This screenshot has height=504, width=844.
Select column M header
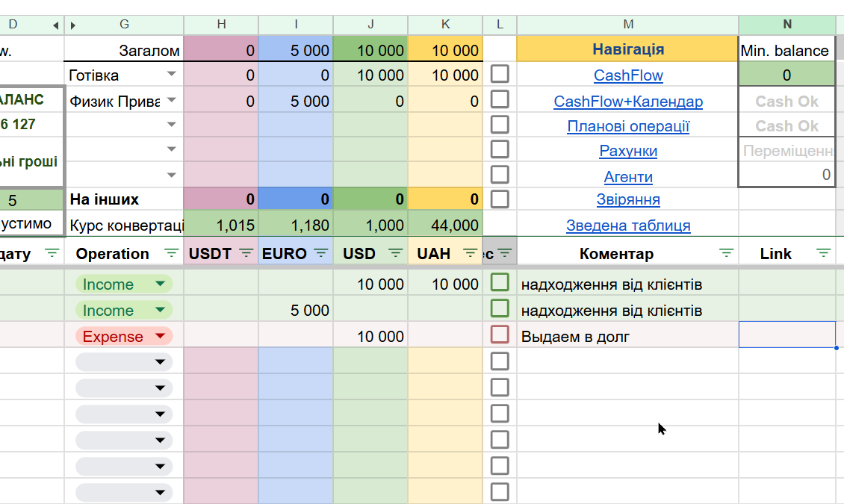click(627, 25)
